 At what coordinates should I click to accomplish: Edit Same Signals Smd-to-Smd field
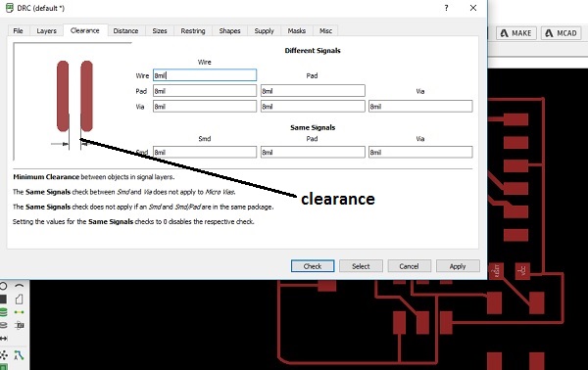pyautogui.click(x=205, y=152)
